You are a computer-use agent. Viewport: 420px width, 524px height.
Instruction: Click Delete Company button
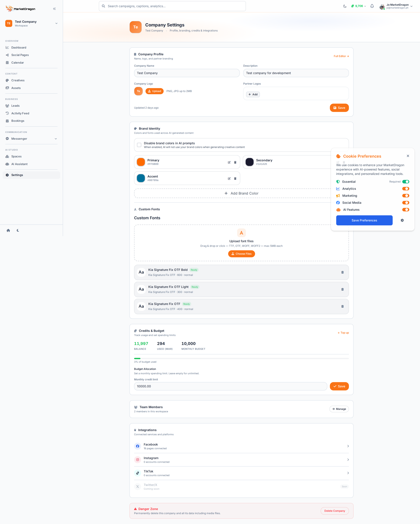tap(335, 511)
